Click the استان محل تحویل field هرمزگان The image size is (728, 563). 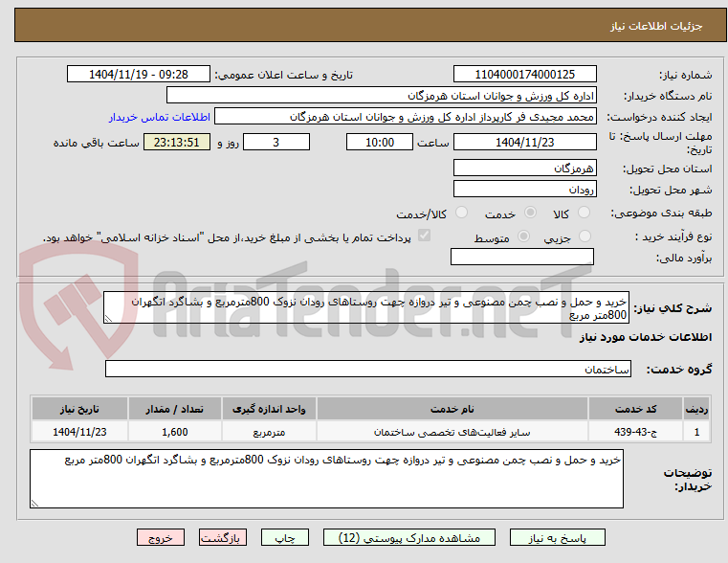524,169
